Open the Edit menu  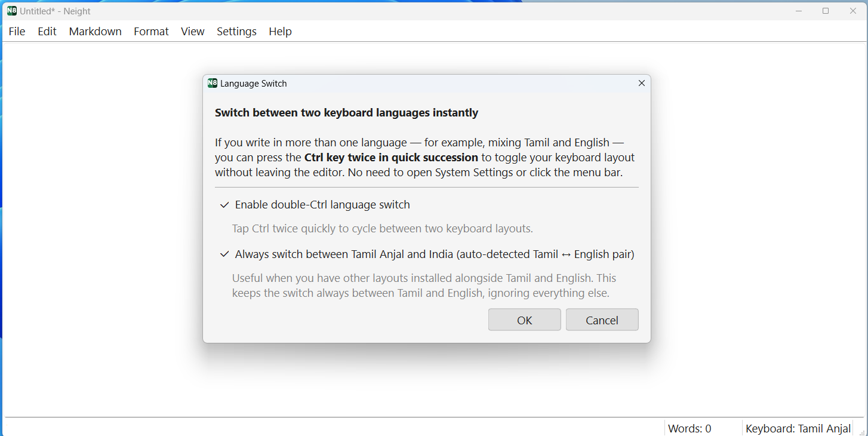[47, 32]
